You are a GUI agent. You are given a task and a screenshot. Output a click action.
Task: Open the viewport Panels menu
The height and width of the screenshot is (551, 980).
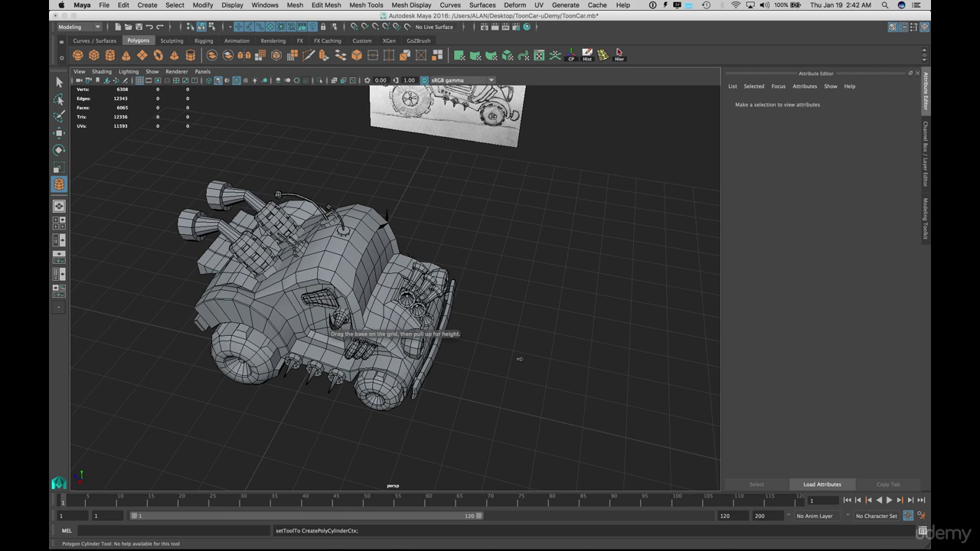pyautogui.click(x=202, y=71)
